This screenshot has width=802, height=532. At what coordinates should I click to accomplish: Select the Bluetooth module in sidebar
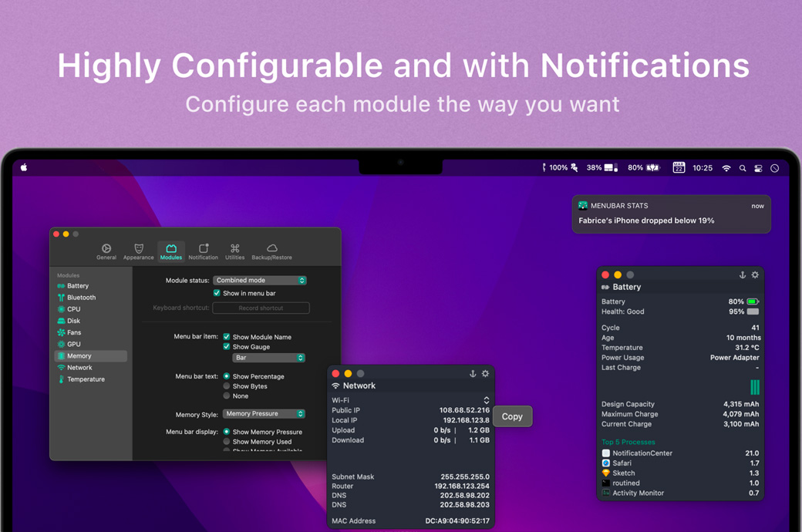90,298
